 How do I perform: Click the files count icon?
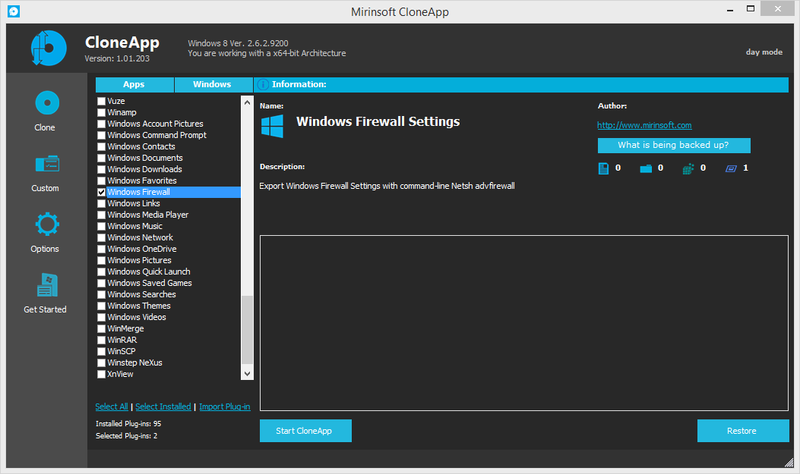tap(603, 168)
